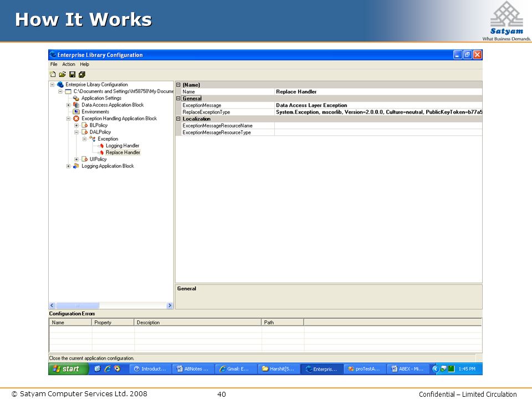The image size is (532, 399).
Task: Open the Action menu
Action: click(x=69, y=64)
